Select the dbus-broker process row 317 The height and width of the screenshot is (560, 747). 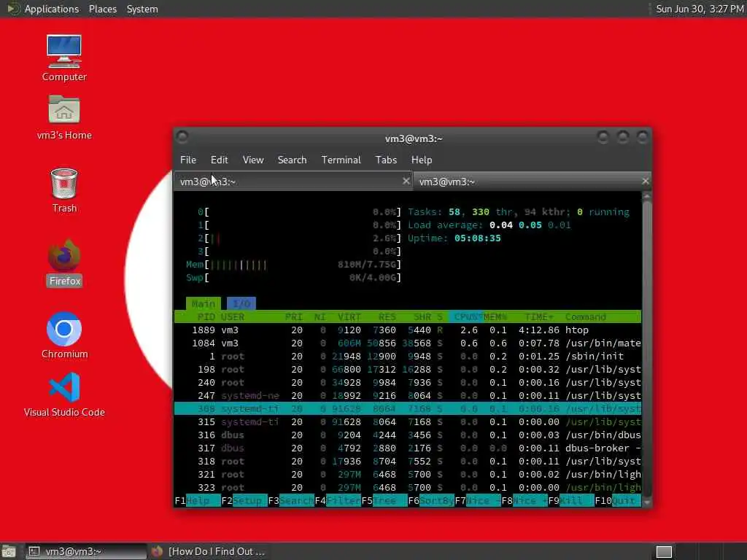[x=408, y=448]
